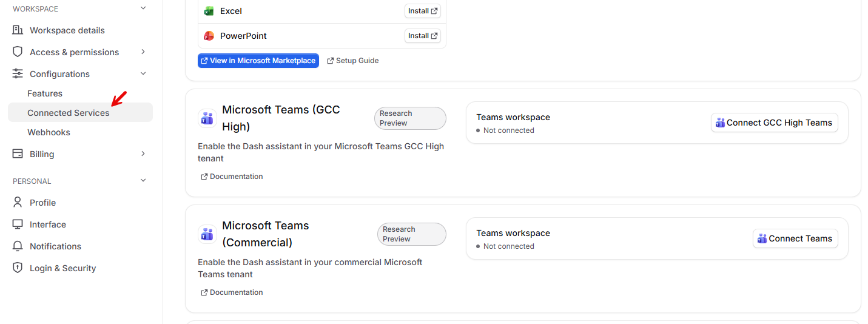Select Features under Configurations

point(45,93)
